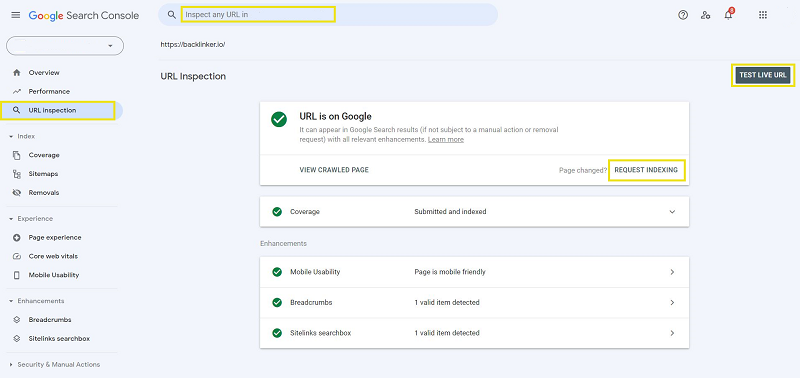Open the Sitemaps report

point(43,174)
